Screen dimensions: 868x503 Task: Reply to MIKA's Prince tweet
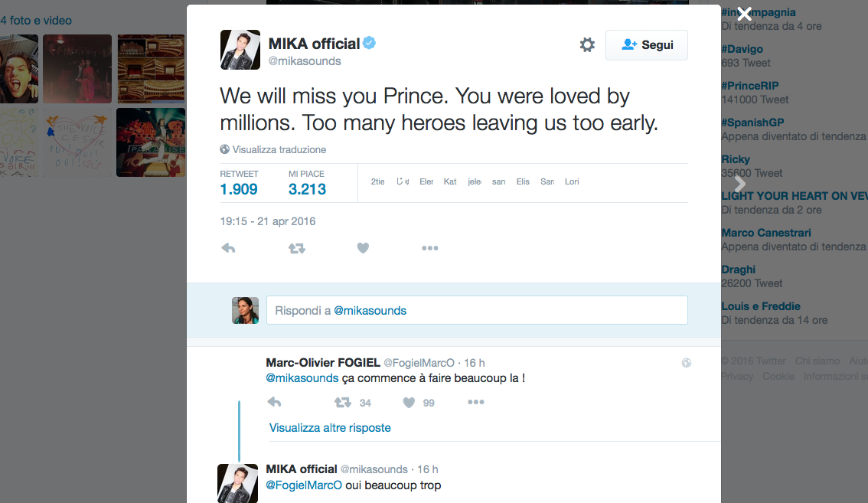[x=228, y=248]
